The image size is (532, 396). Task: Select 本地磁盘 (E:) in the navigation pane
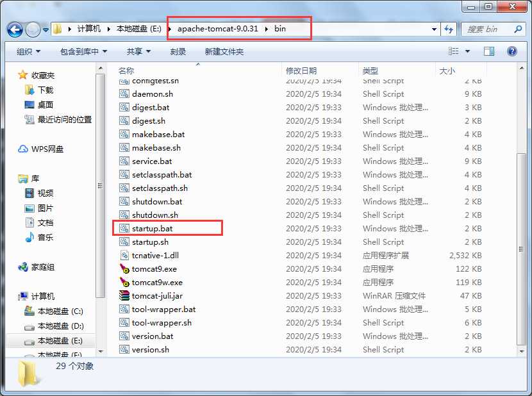click(60, 341)
